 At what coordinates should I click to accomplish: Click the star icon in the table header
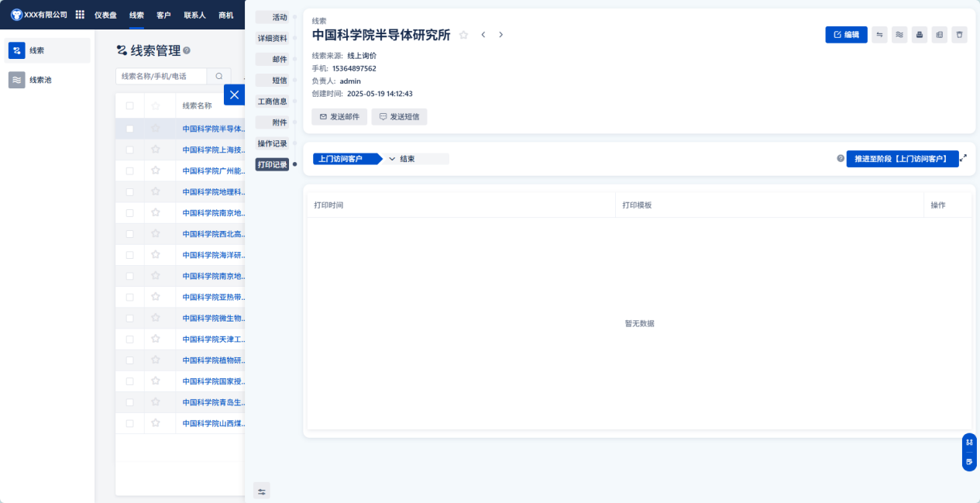coord(155,106)
